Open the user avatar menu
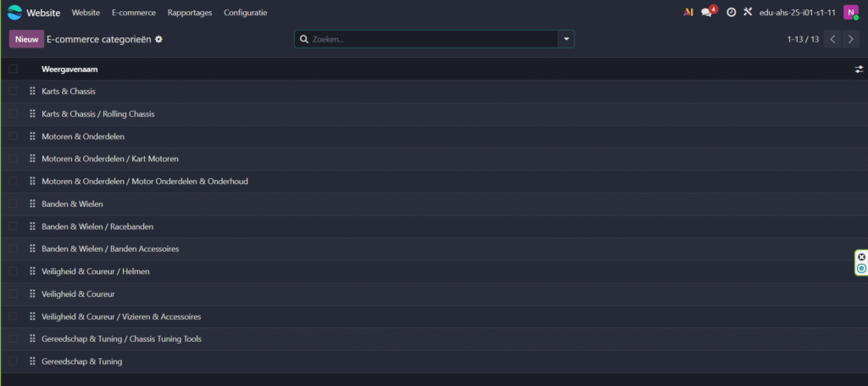Viewport: 868px width, 386px height. pyautogui.click(x=850, y=13)
